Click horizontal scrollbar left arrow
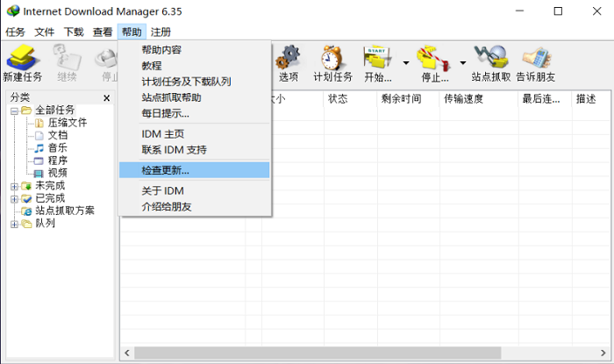Image resolution: width=614 pixels, height=364 pixels. pyautogui.click(x=127, y=353)
